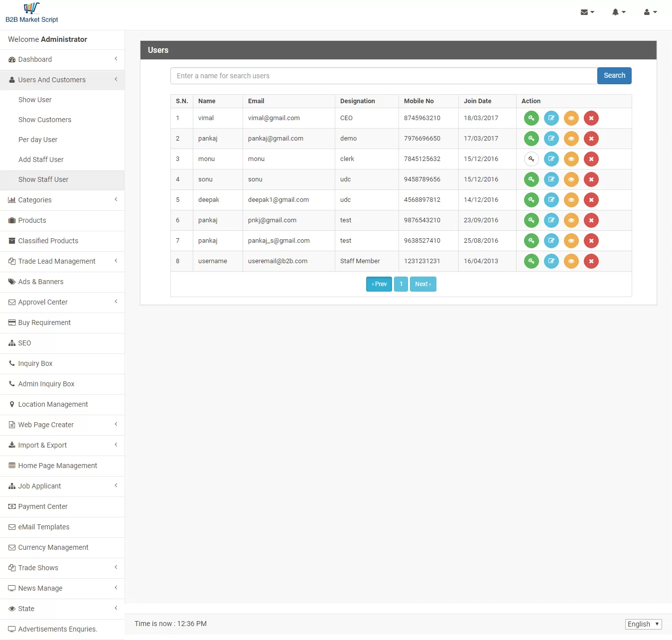Edit user monu with blue edit icon
Image resolution: width=672 pixels, height=640 pixels.
[x=551, y=159]
